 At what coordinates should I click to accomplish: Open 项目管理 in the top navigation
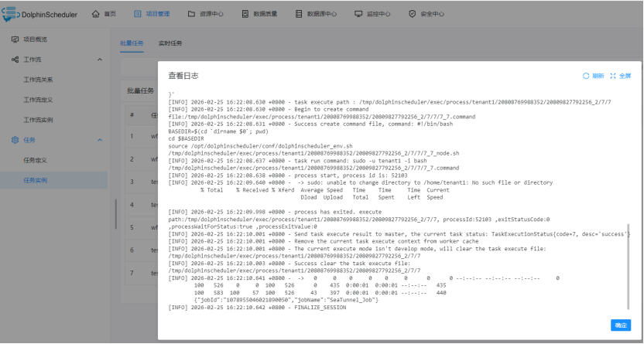(158, 14)
